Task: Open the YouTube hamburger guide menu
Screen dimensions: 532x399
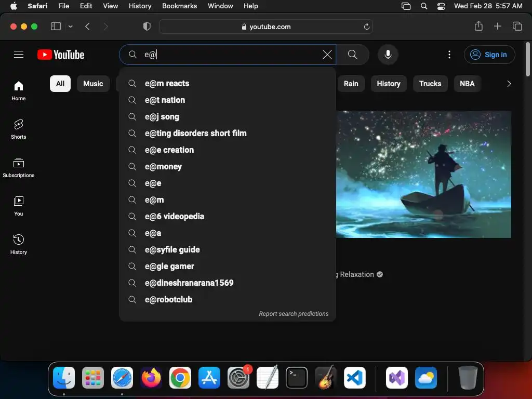Action: [19, 54]
